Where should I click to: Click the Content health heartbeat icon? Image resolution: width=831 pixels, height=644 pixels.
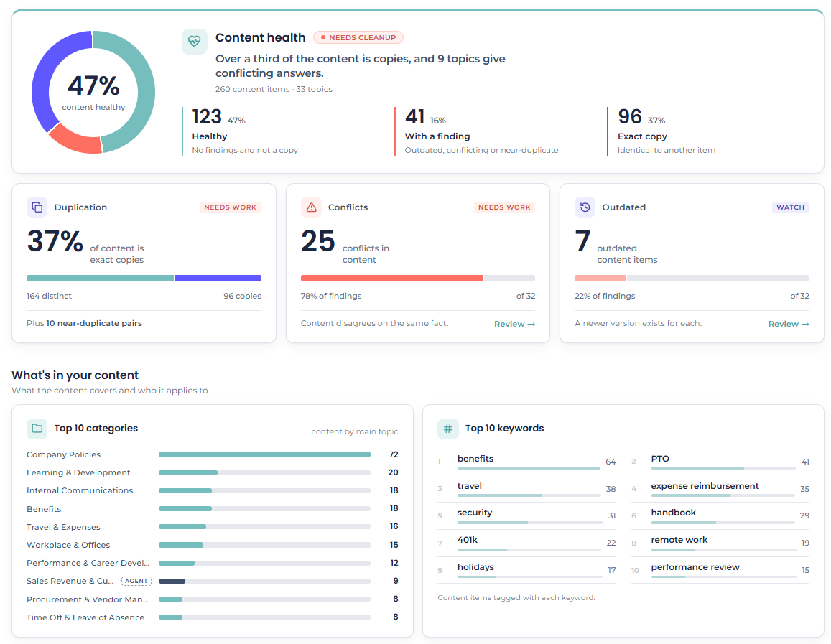coord(195,42)
